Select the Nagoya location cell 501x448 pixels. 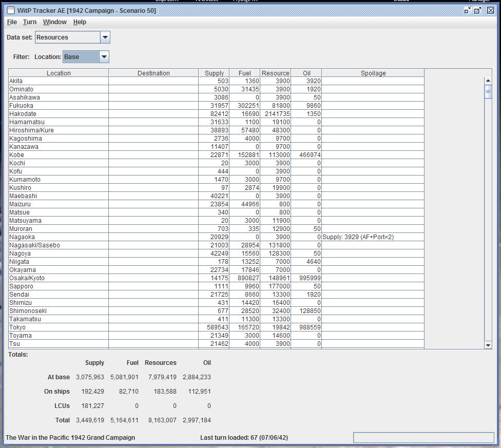point(59,254)
